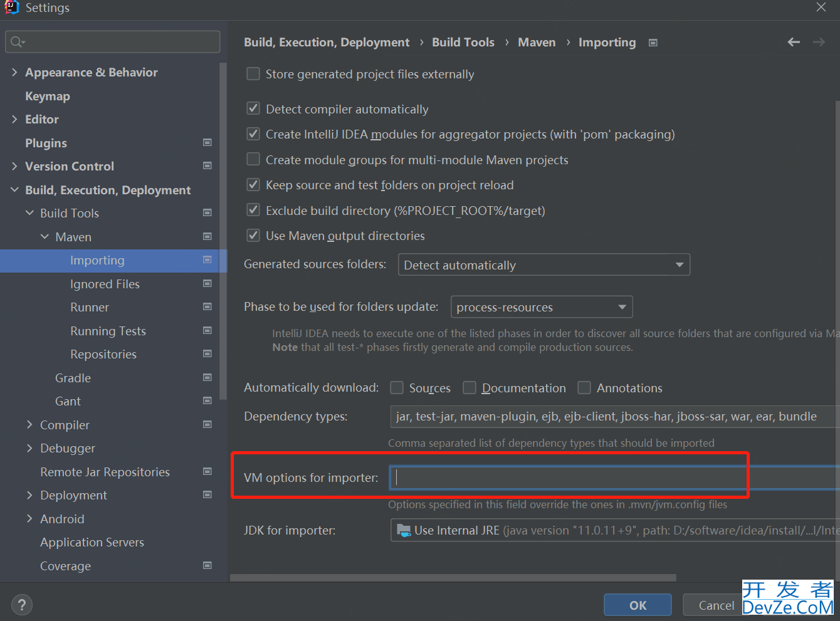The width and height of the screenshot is (840, 621).
Task: Open help with the question mark button
Action: pos(22,605)
